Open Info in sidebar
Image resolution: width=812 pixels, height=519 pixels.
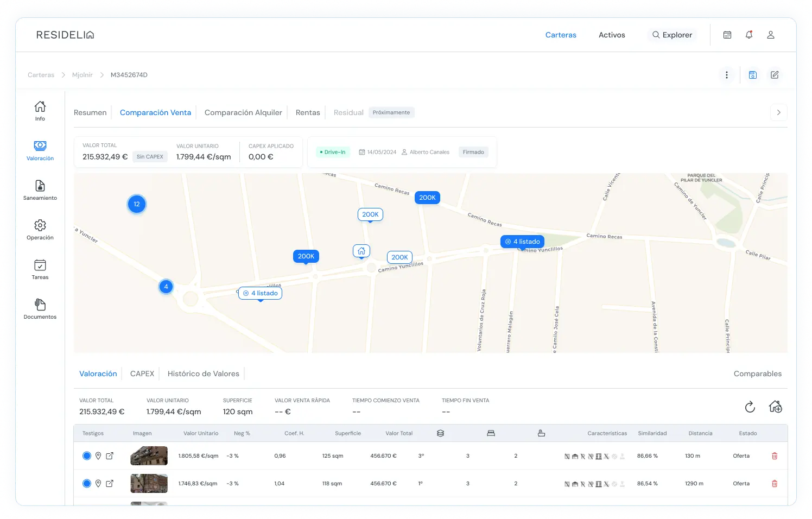pos(40,111)
